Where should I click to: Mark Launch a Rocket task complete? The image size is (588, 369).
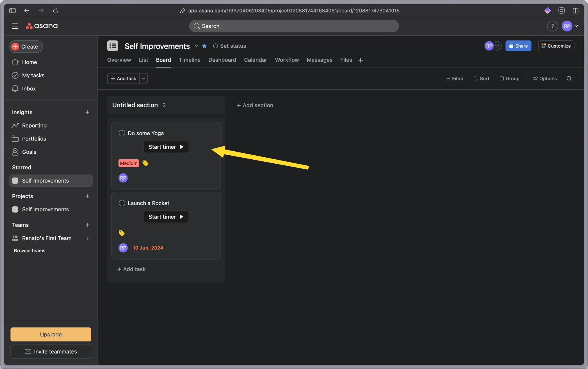[x=122, y=203]
